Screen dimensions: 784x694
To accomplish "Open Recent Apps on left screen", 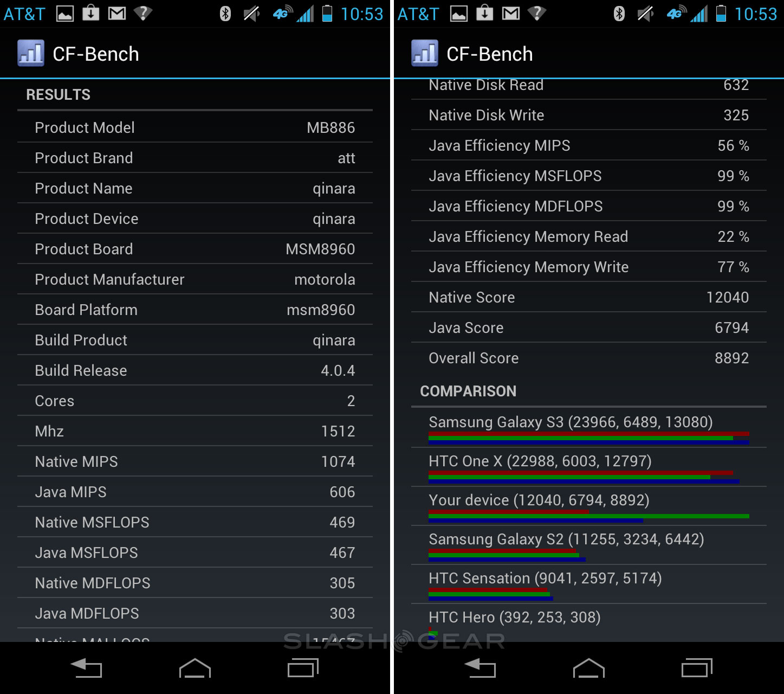I will click(x=303, y=668).
